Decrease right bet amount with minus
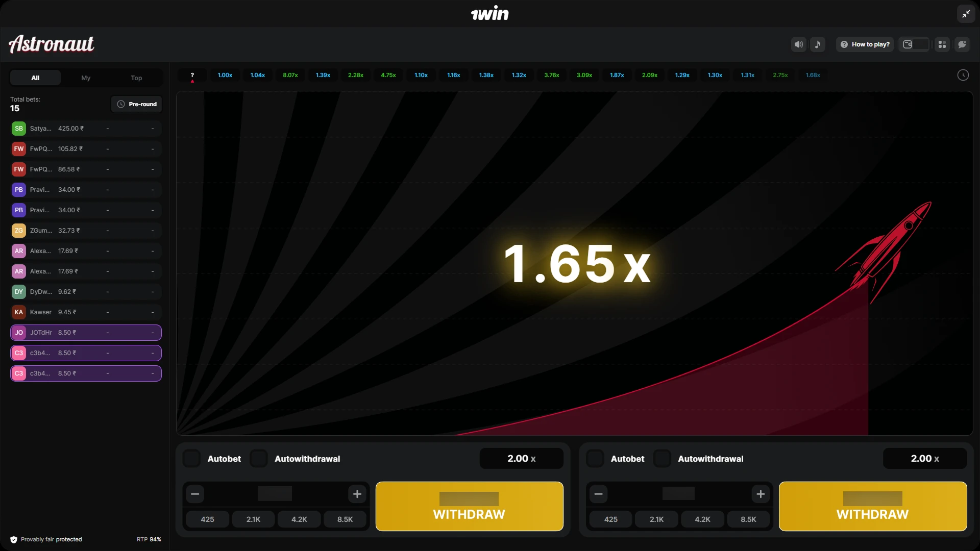 coord(598,494)
